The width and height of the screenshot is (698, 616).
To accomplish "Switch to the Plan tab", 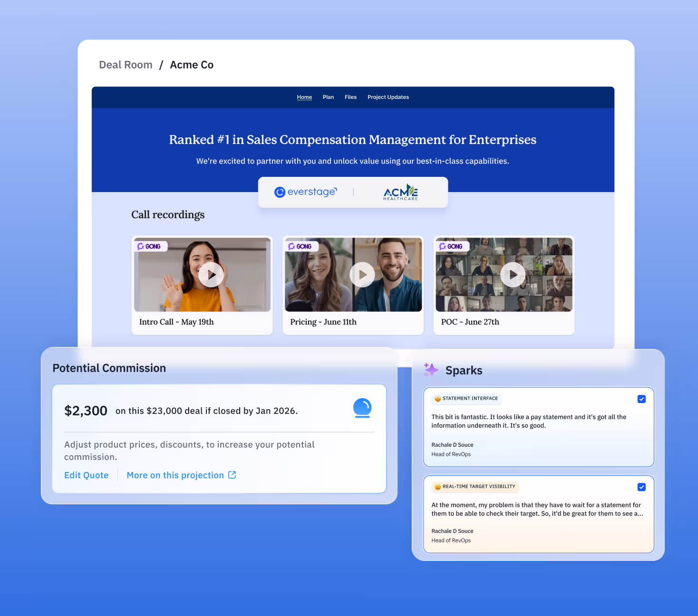I will pos(328,97).
